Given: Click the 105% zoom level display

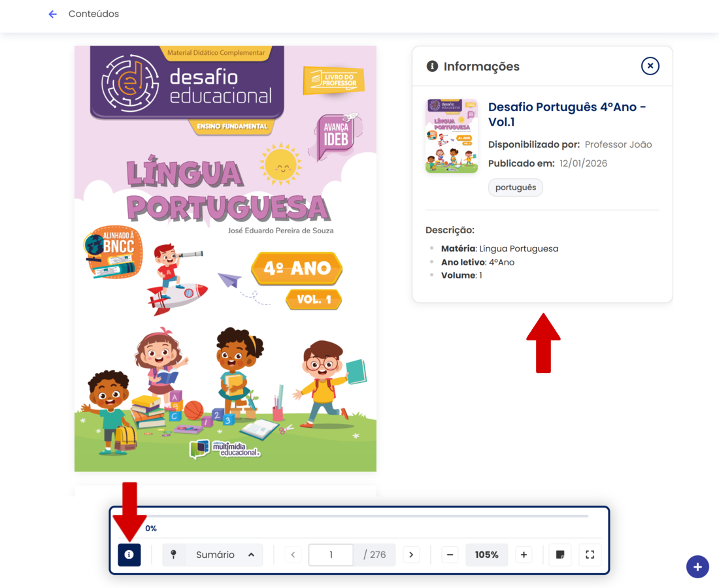Looking at the screenshot, I should click(x=486, y=555).
